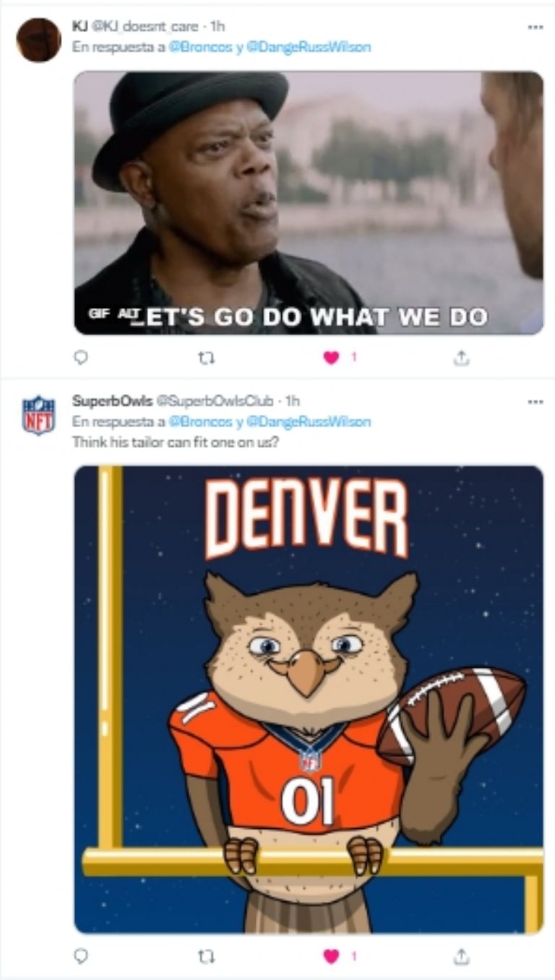Image resolution: width=555 pixels, height=980 pixels.
Task: Open the KJ display name link
Action: pos(79,26)
